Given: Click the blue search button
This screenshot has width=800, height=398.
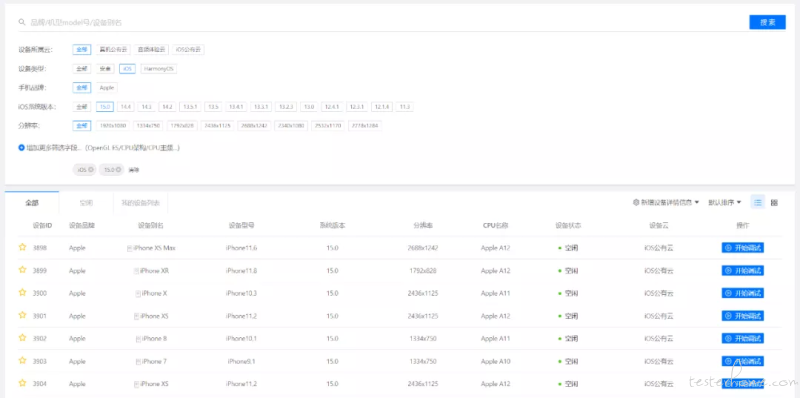Looking at the screenshot, I should coord(767,22).
